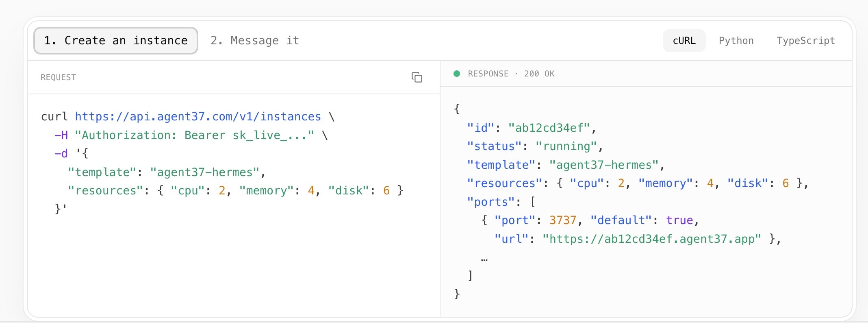Switch to the TypeScript language tab

(806, 41)
